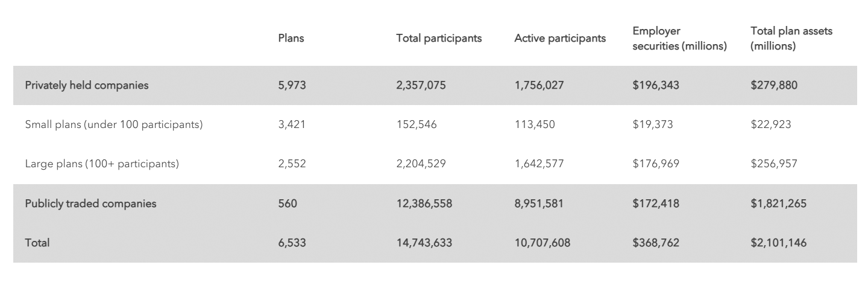Click the $2,101,146 total plan assets cell
The height and width of the screenshot is (288, 868).
click(x=778, y=243)
